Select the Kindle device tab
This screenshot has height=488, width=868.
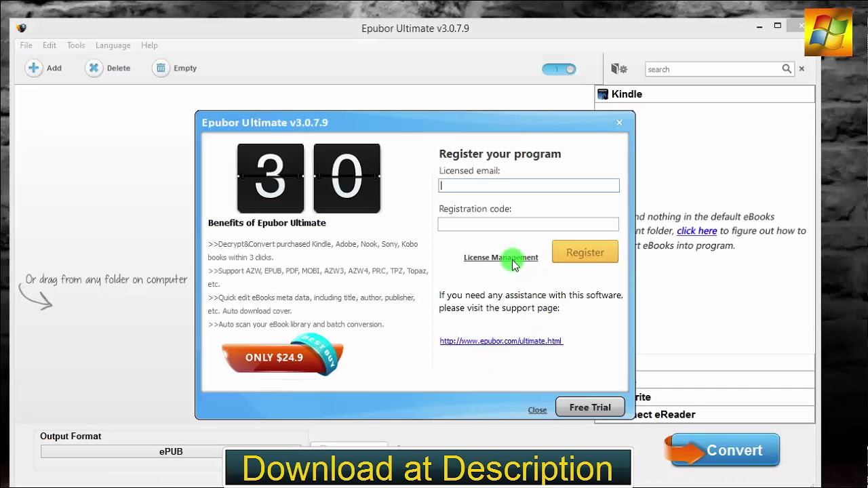tap(705, 94)
